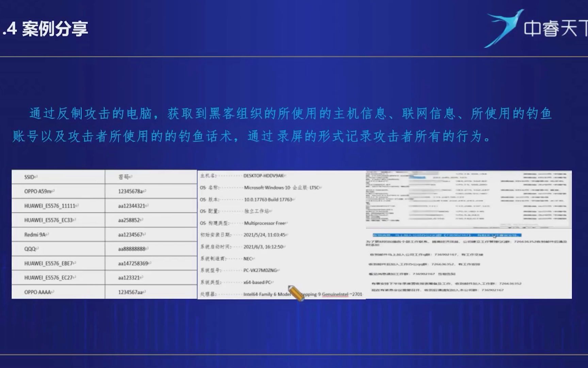The height and width of the screenshot is (368, 588).
Task: Click the OS version 10.0.17763 Build 17763
Action: click(x=268, y=200)
